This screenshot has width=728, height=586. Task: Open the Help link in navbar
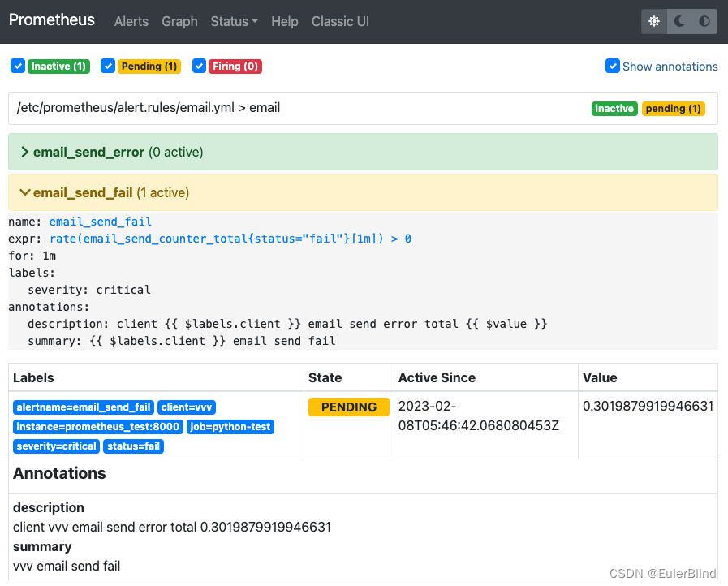(x=285, y=21)
